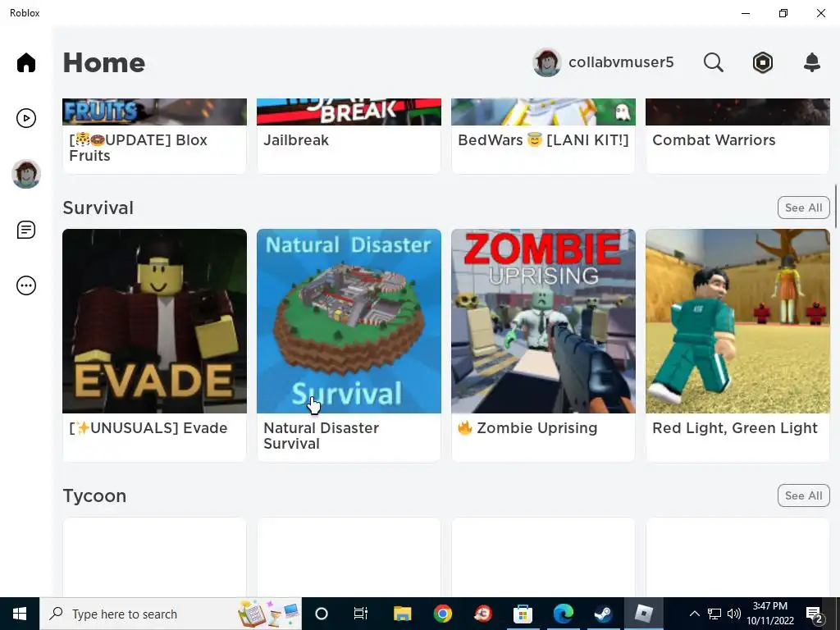This screenshot has height=630, width=840.
Task: Click the page vertical scrollbar
Action: 835,207
